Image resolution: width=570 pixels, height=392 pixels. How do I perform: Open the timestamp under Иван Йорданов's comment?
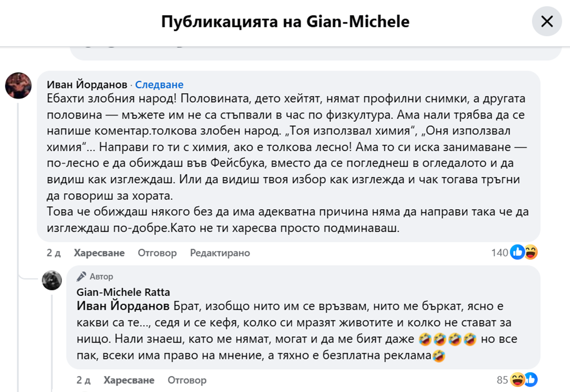(x=53, y=253)
